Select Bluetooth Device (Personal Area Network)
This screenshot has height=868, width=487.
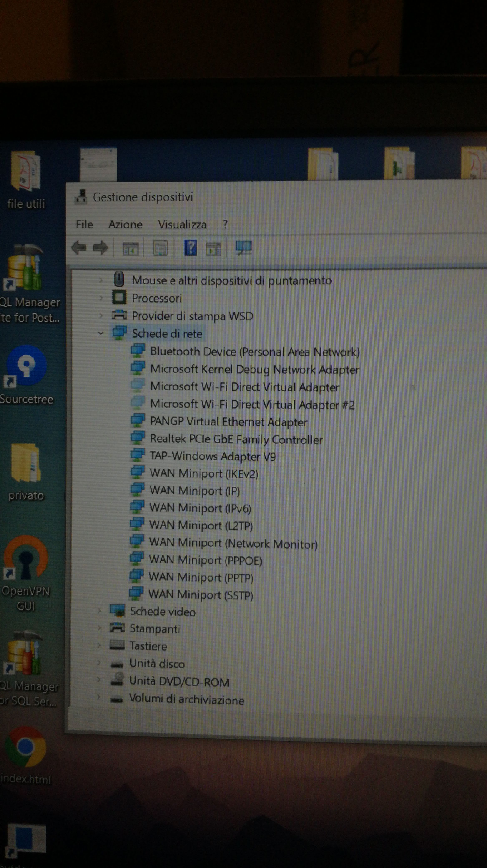[255, 351]
